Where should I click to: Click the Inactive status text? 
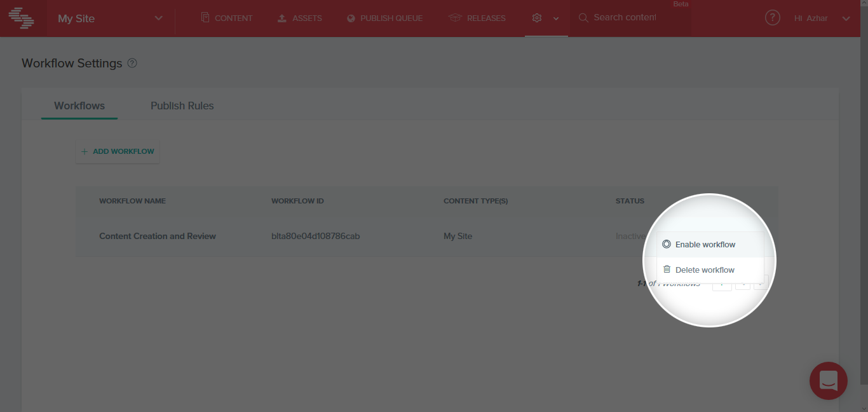630,236
